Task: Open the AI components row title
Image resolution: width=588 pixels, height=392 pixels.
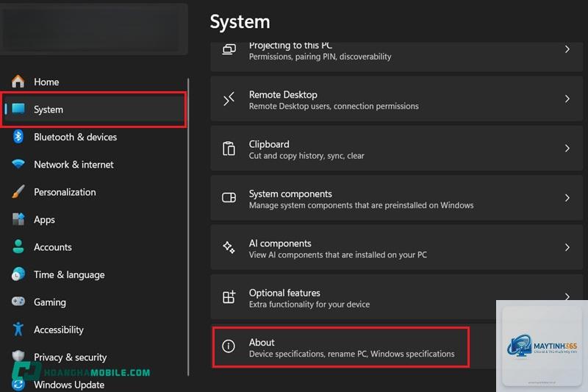Action: pos(280,243)
